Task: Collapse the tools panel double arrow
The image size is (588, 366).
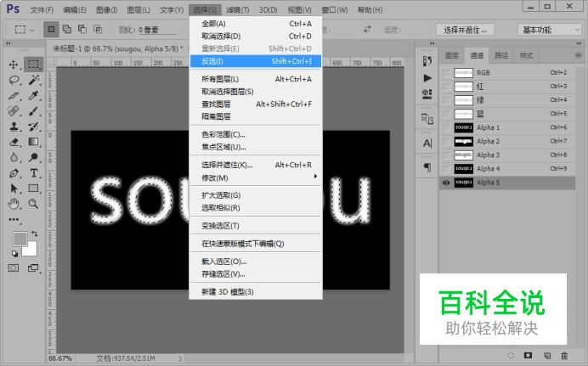Action: [x=8, y=43]
